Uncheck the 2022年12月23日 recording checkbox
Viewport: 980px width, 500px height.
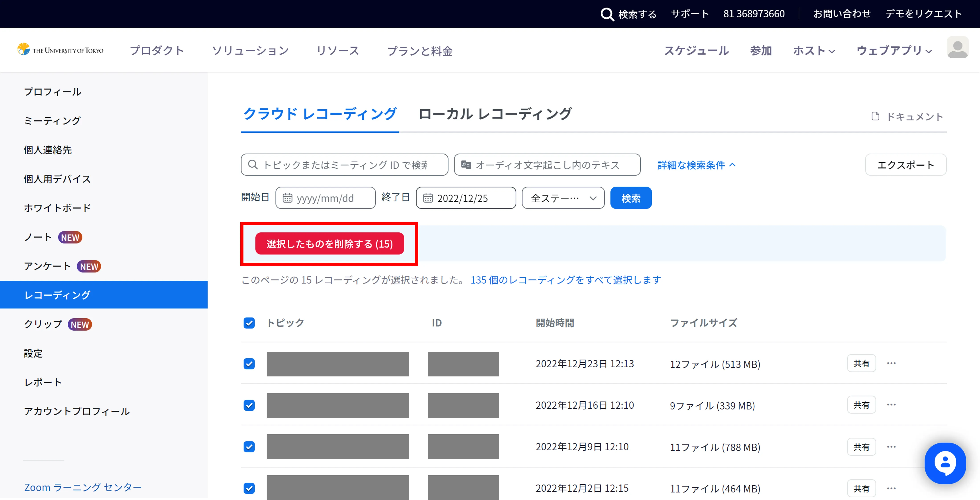[x=249, y=364]
